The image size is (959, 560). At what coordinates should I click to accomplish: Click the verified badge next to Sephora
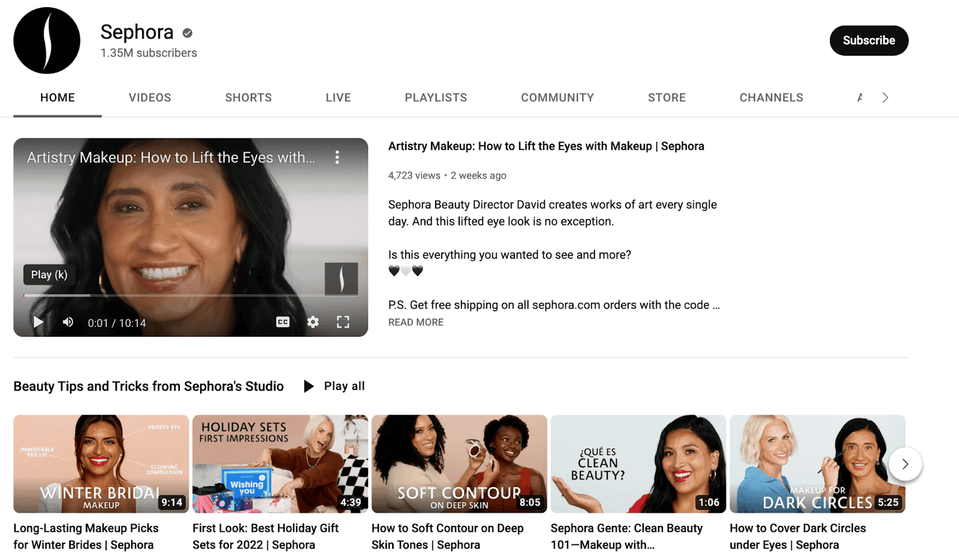[x=187, y=33]
